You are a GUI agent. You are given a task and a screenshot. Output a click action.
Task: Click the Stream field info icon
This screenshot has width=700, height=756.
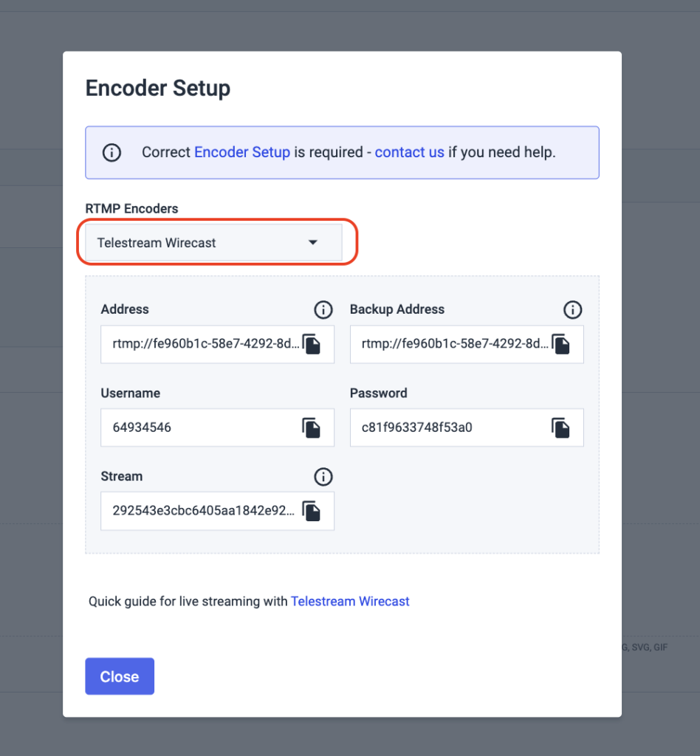pos(323,477)
